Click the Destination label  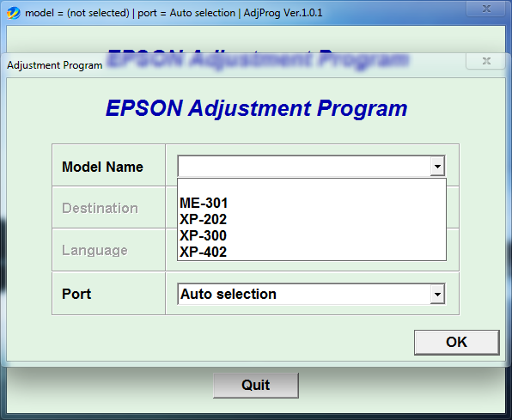[x=100, y=209]
